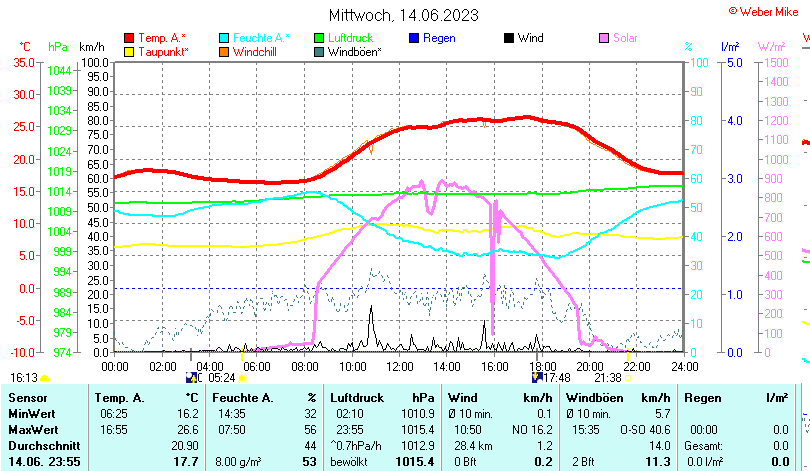Click the yellow Taupunkt legend square
The image size is (810, 471).
pyautogui.click(x=130, y=51)
